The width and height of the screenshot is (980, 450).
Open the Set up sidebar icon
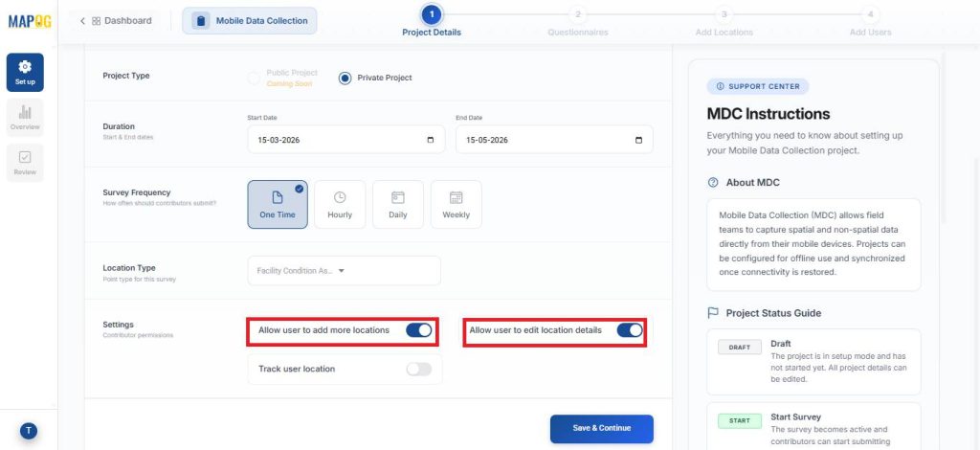[25, 72]
